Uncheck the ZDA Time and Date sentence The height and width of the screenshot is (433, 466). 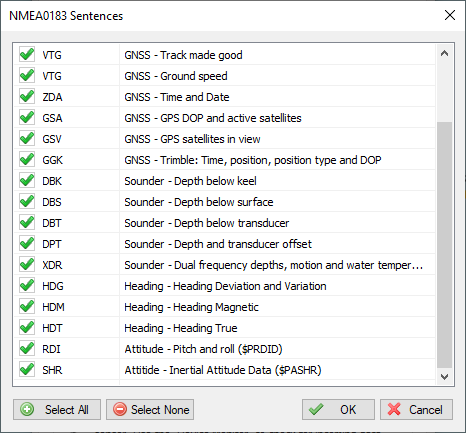[x=27, y=97]
